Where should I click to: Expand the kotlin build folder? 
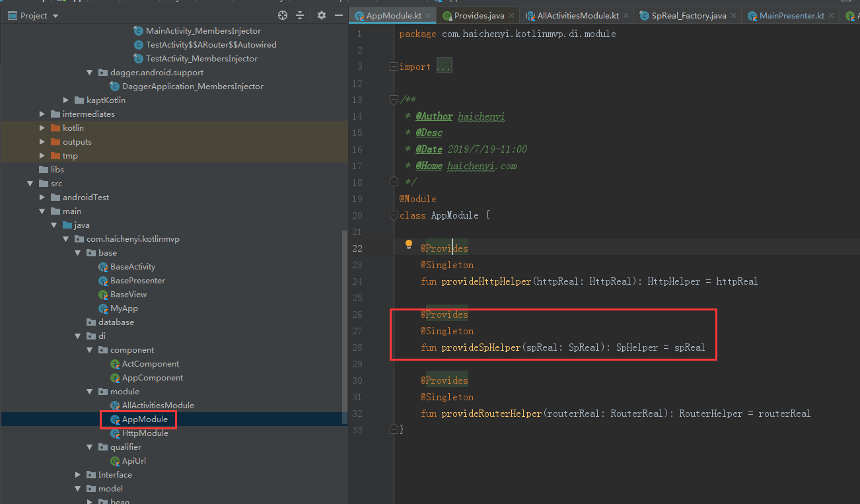(x=43, y=128)
